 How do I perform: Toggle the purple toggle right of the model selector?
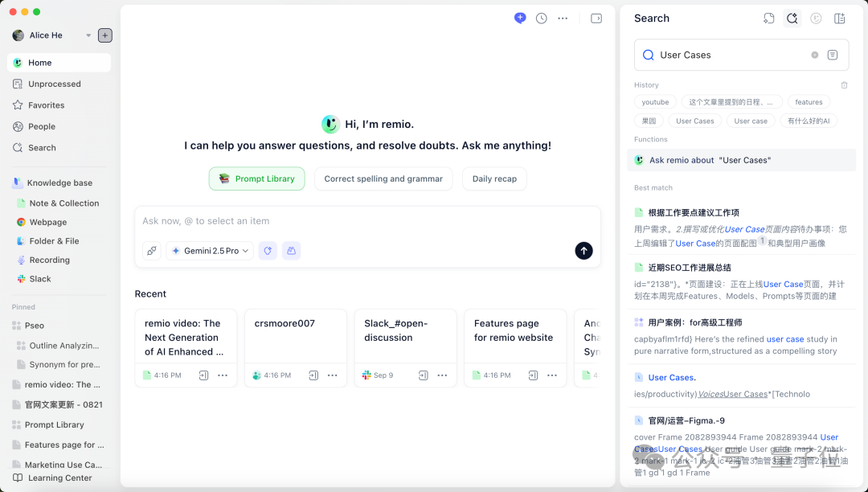[x=268, y=251]
